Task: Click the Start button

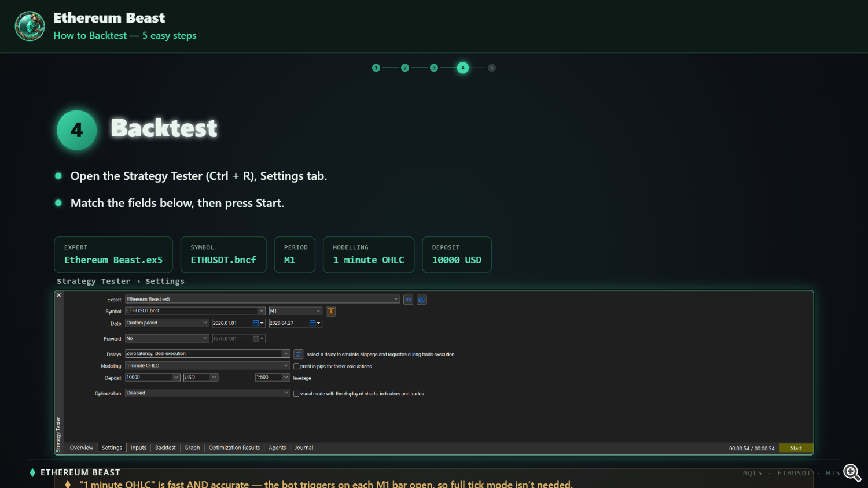Action: coord(796,449)
